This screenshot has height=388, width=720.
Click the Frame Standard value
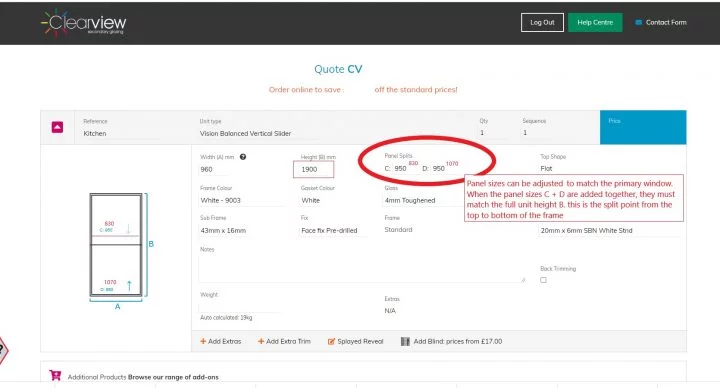click(x=398, y=230)
